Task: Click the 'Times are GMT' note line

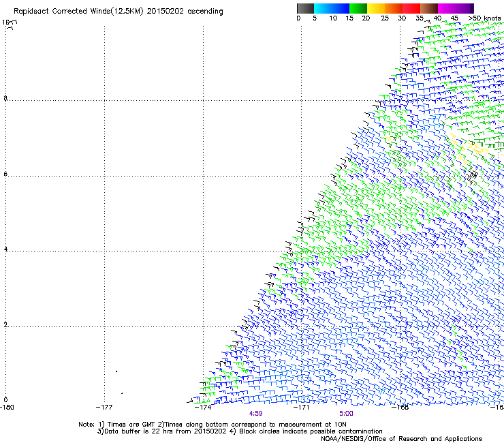Action: pos(212,425)
